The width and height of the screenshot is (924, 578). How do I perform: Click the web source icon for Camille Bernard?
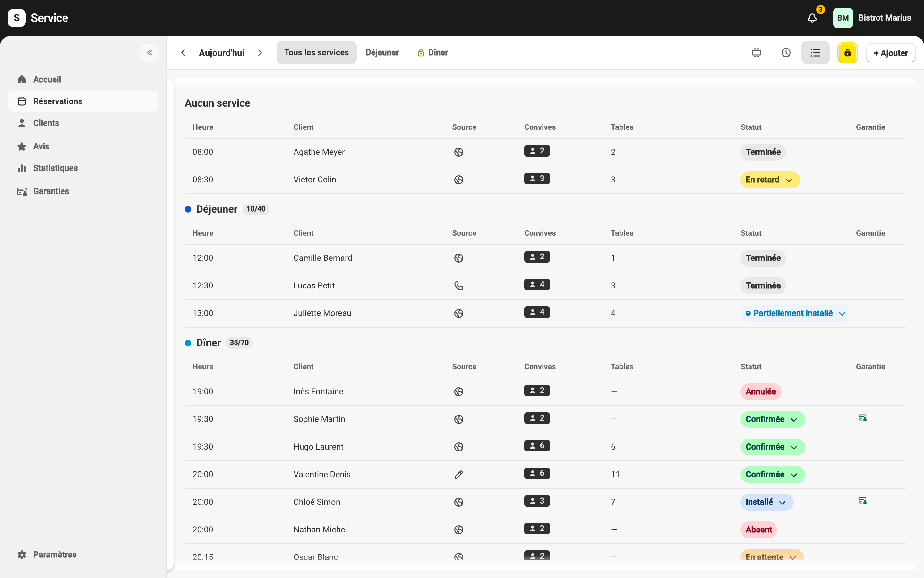pos(458,258)
